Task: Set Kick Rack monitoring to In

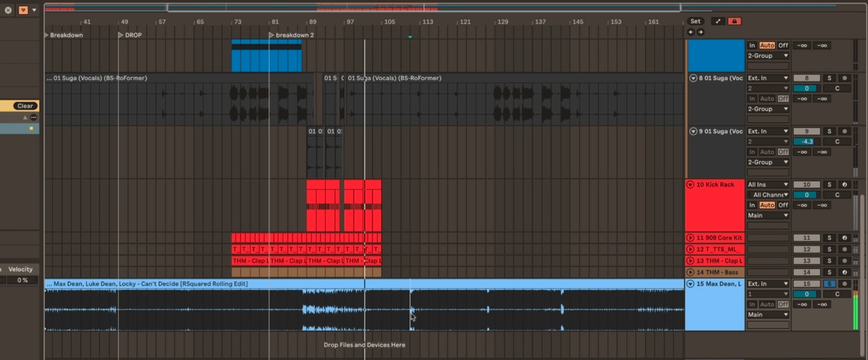Action: point(752,205)
